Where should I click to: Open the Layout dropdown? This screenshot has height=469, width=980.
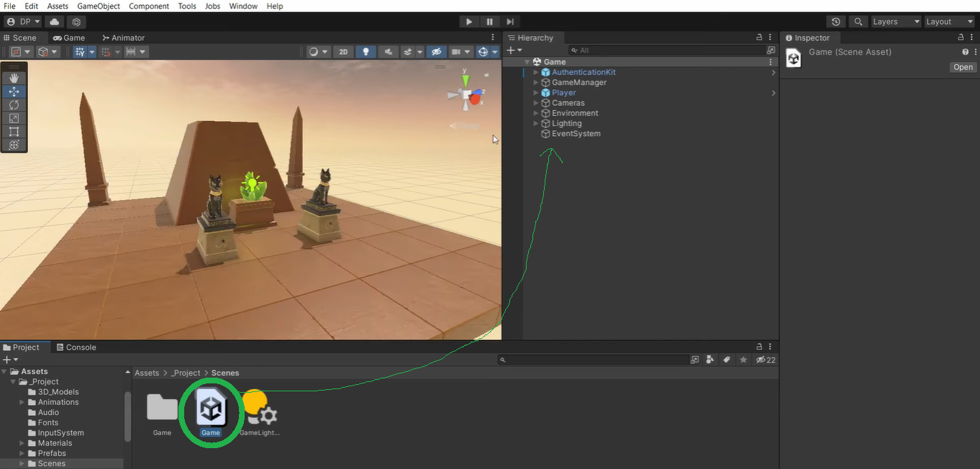[x=948, y=22]
